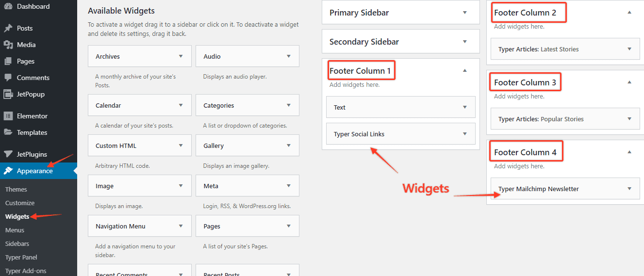Click the Elementor icon
The width and height of the screenshot is (644, 276).
8,116
